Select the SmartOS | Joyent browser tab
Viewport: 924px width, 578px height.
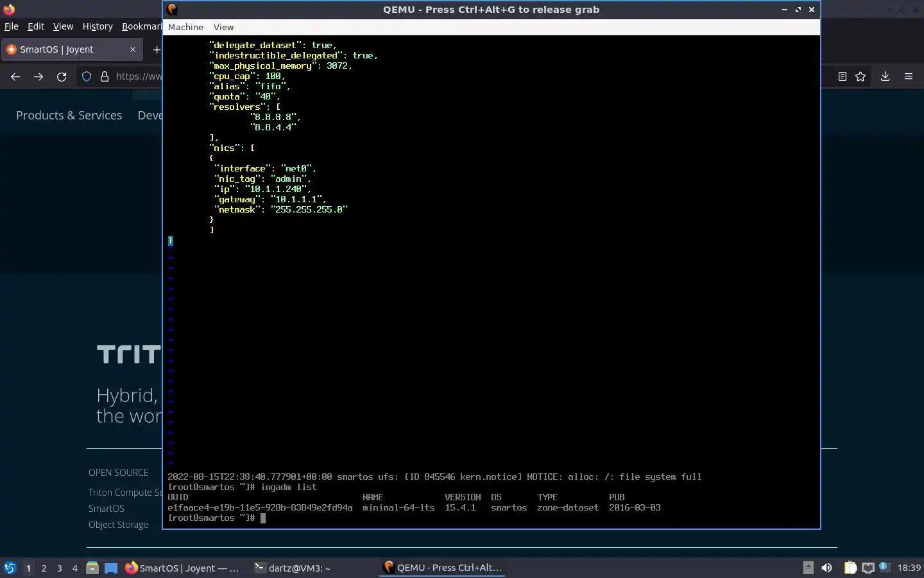pyautogui.click(x=71, y=49)
